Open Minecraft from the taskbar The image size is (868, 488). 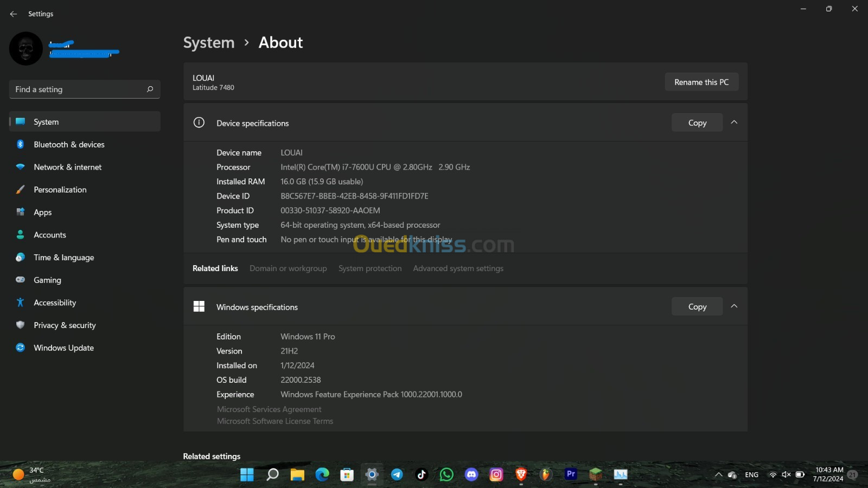click(596, 475)
